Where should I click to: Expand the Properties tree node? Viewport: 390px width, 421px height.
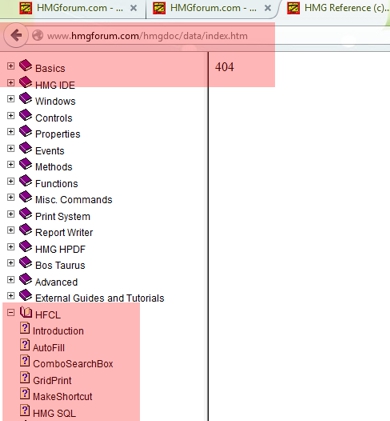[x=11, y=132]
